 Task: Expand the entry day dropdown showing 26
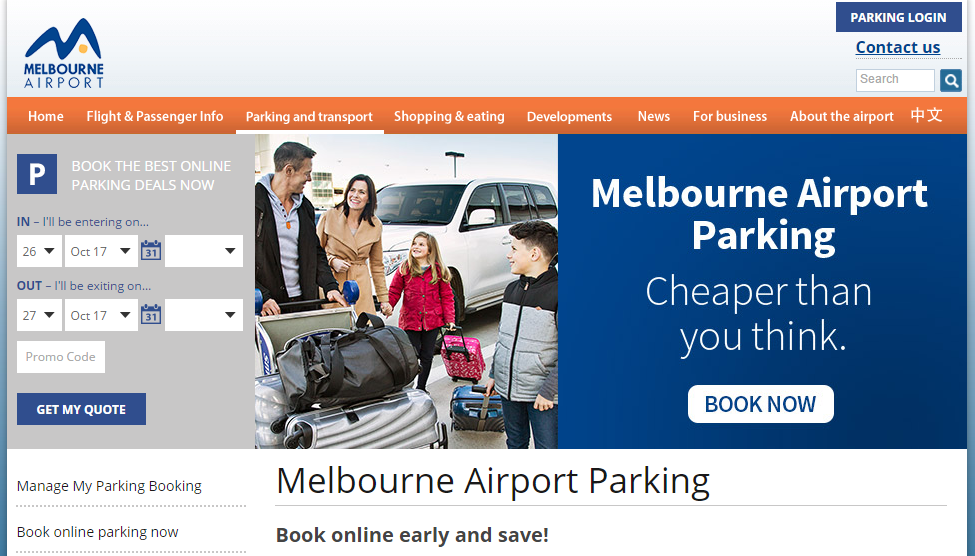39,251
